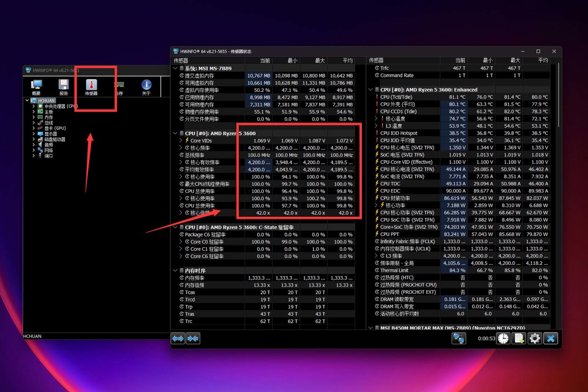588x392 pixels.
Task: Select the CPU 封装功率 row label
Action: 395,198
